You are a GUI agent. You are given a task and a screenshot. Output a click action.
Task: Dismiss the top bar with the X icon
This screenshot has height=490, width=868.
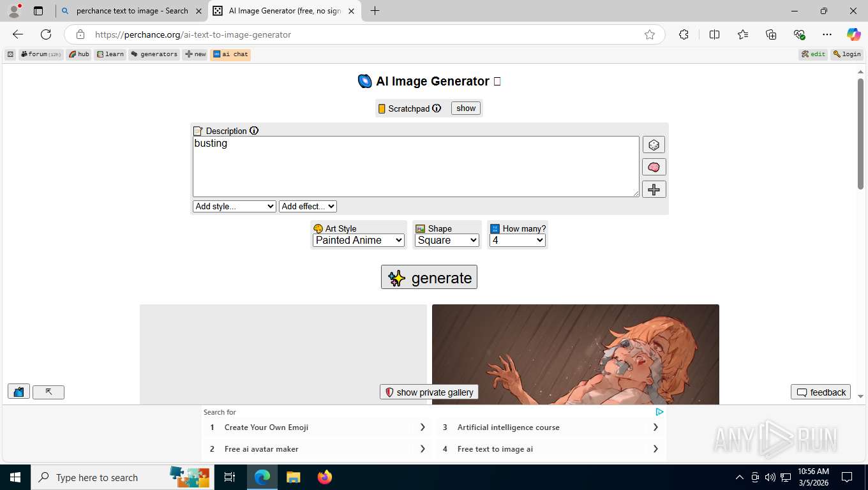click(x=10, y=54)
